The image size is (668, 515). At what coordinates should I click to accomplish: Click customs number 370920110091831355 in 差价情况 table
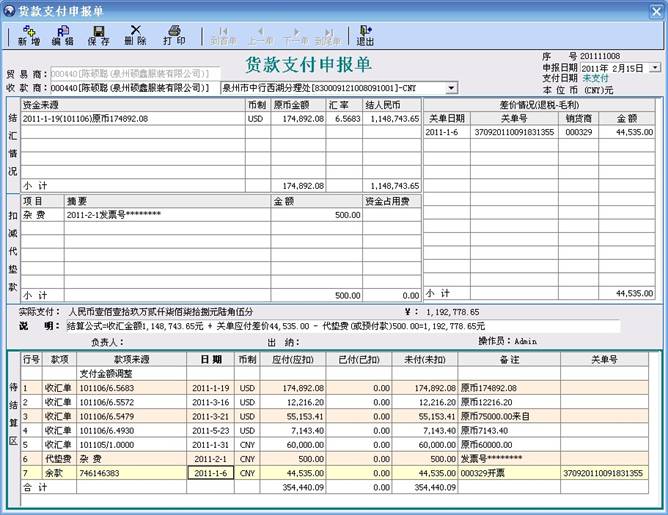tap(514, 132)
